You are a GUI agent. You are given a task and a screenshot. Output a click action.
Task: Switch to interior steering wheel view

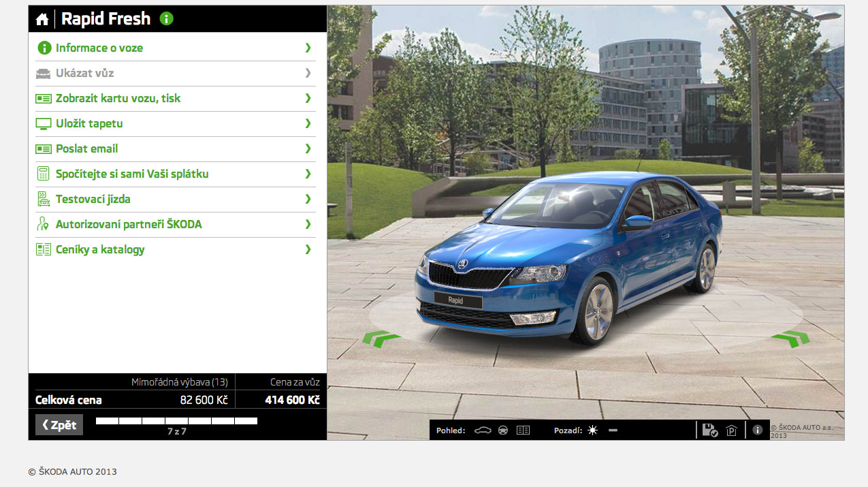pos(503,430)
